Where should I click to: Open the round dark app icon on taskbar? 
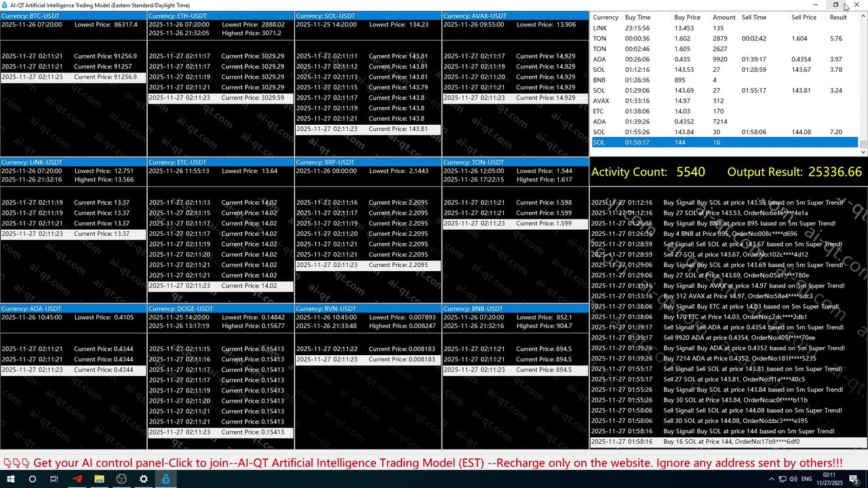pyautogui.click(x=121, y=479)
